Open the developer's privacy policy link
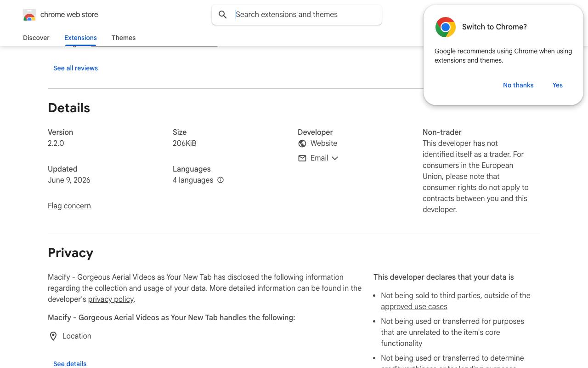The width and height of the screenshot is (588, 368). click(x=111, y=299)
